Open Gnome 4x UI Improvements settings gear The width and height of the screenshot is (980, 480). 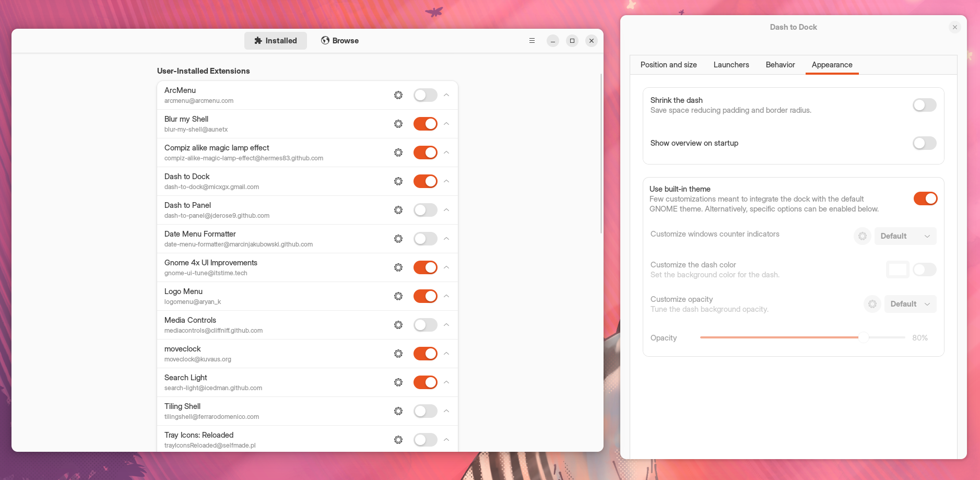point(398,267)
